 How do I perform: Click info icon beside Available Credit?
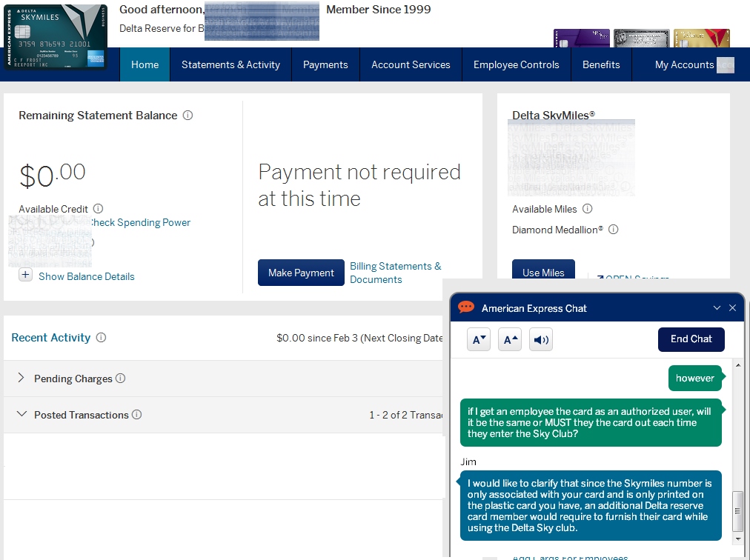pos(99,209)
